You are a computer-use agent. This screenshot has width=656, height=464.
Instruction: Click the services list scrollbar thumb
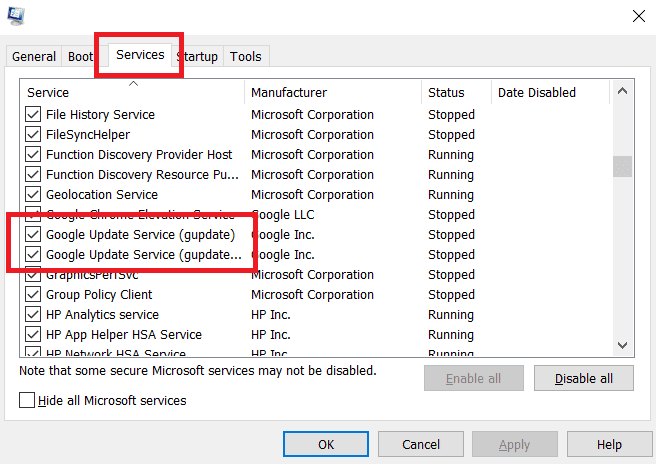[x=622, y=167]
